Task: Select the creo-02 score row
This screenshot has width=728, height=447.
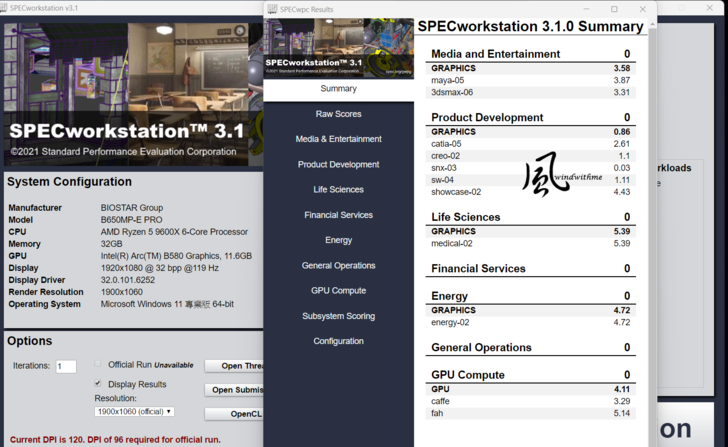Action: [530, 156]
